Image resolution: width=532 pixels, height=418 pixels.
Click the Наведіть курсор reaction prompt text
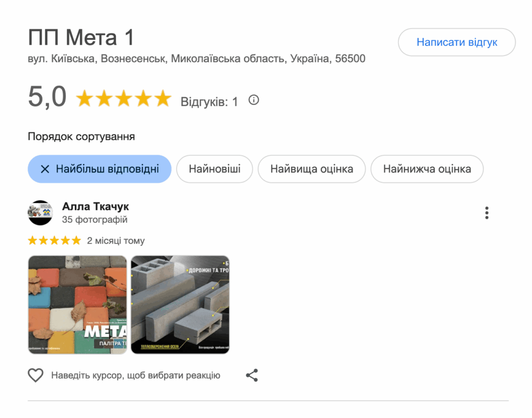(x=136, y=375)
